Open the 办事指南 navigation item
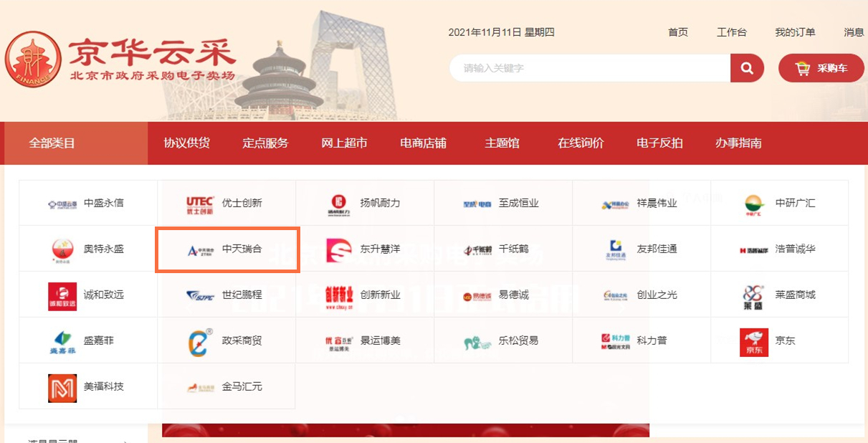The height and width of the screenshot is (443, 868). [738, 143]
